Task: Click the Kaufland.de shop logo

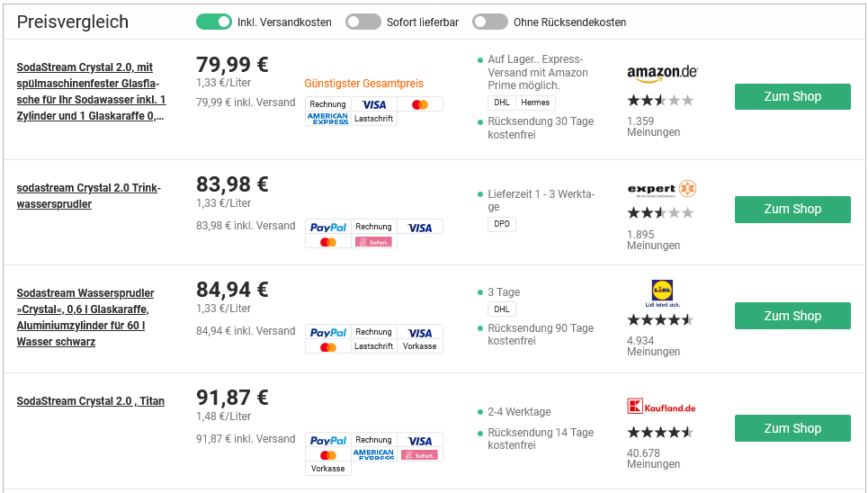Action: point(662,407)
